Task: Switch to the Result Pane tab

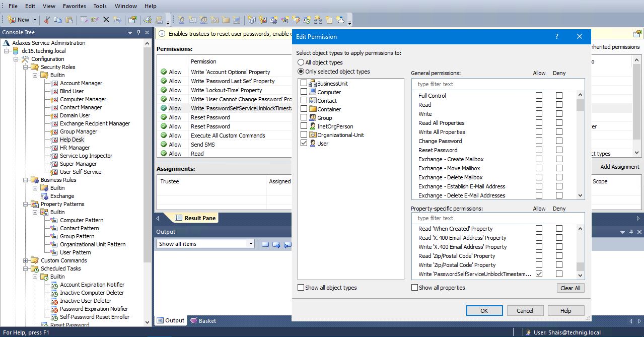Action: pos(196,218)
